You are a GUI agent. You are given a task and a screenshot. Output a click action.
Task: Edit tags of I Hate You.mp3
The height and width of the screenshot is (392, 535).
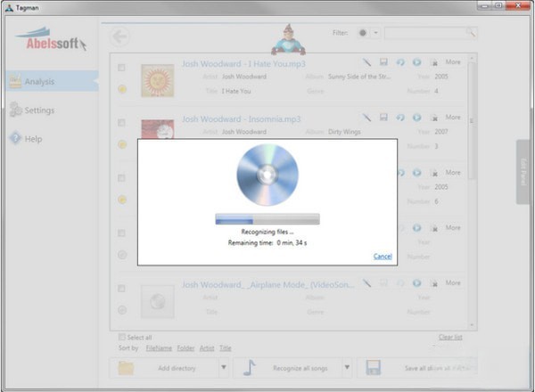pos(366,62)
